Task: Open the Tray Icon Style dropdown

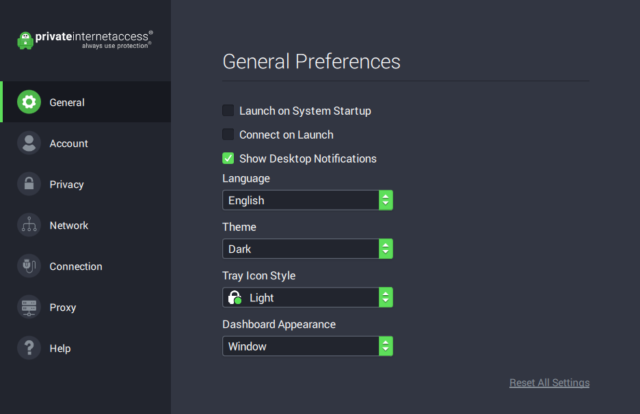Action: click(307, 297)
